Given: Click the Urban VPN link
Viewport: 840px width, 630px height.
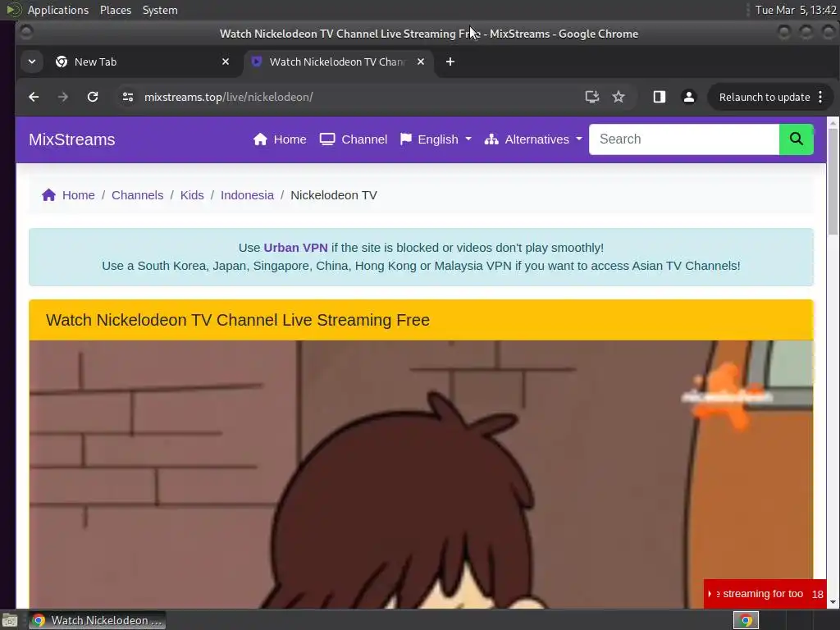Looking at the screenshot, I should [295, 248].
